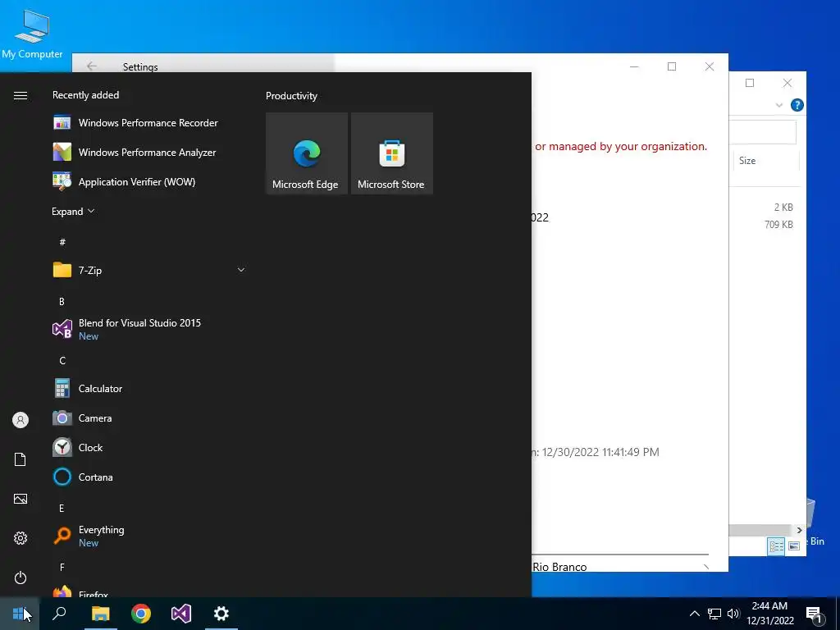Open Pictures from Start sidebar
This screenshot has height=630, width=840.
pos(21,499)
